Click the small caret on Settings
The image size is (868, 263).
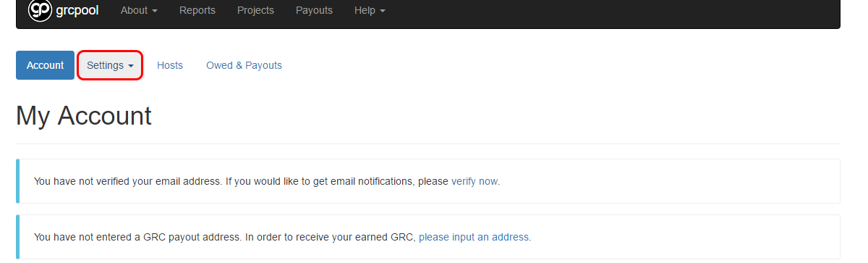(131, 66)
